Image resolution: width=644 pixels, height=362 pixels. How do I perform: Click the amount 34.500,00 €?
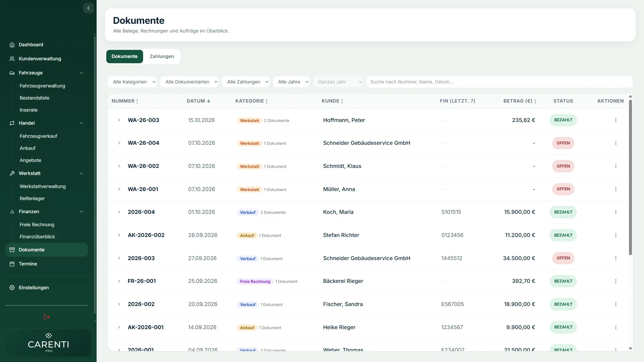point(519,258)
